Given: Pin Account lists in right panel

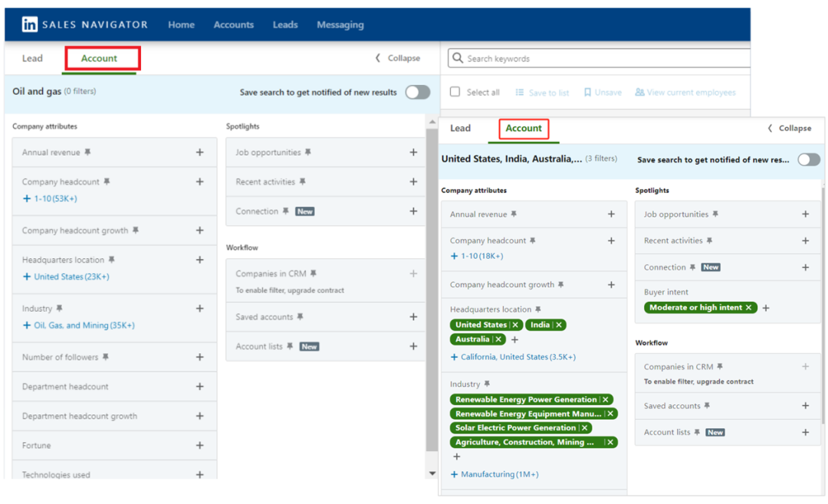Looking at the screenshot, I should [x=697, y=432].
